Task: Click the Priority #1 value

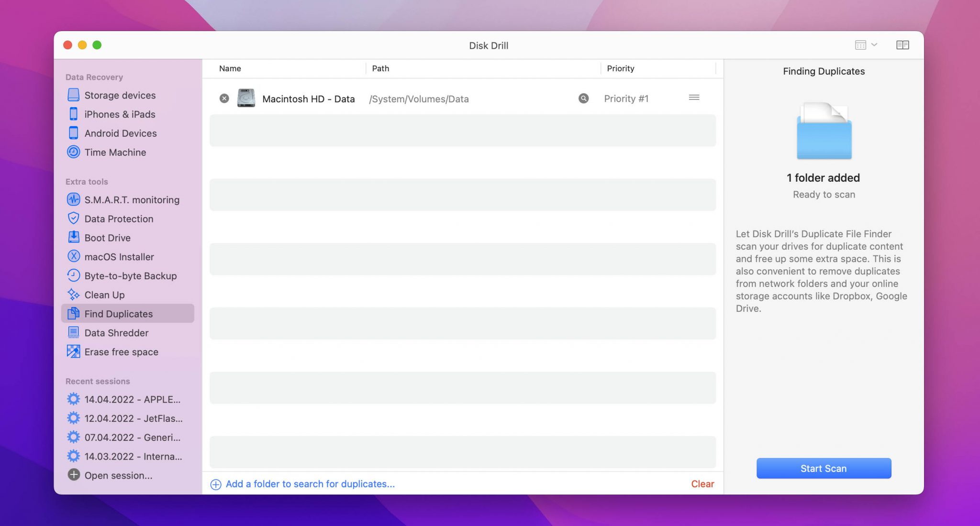Action: coord(626,99)
